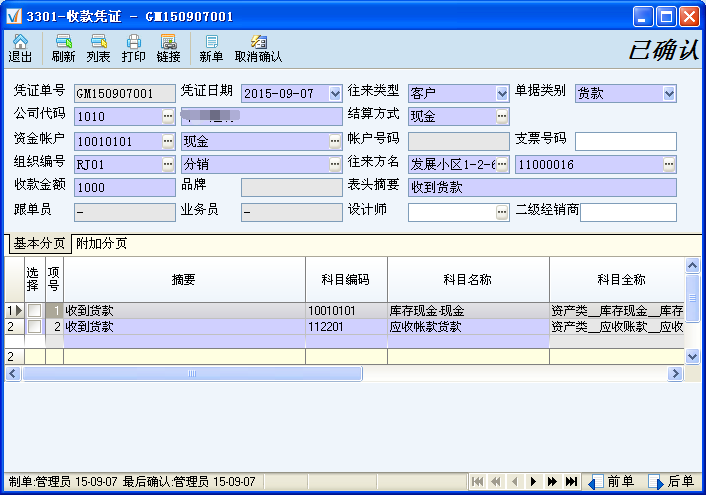
Task: Open the 往来类型 客户 dropdown
Action: tap(502, 94)
